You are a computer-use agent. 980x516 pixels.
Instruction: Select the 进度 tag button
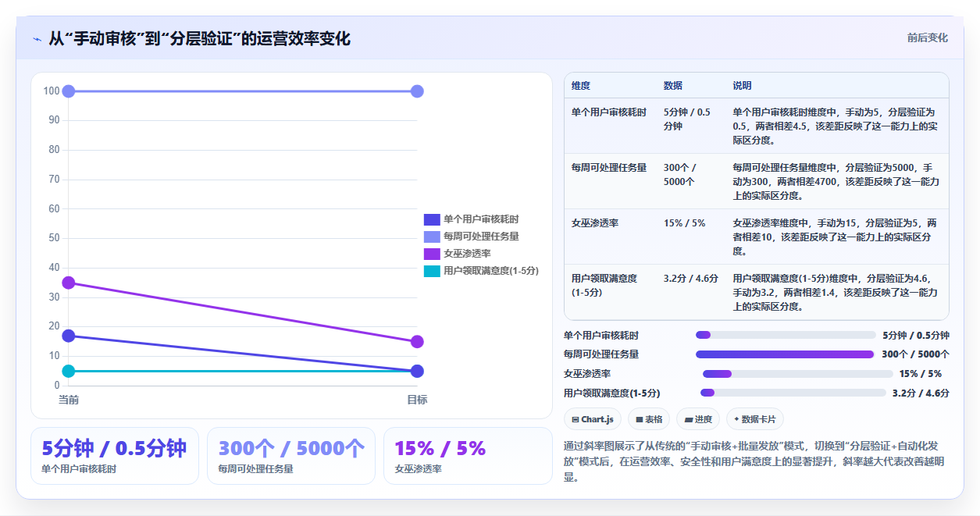click(x=698, y=419)
